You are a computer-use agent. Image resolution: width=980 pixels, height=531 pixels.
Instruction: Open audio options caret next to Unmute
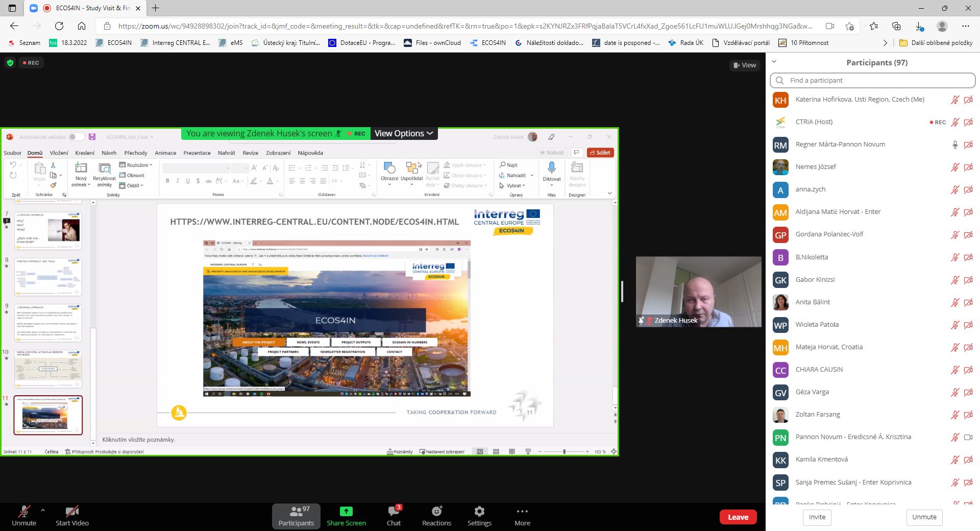[x=43, y=510]
